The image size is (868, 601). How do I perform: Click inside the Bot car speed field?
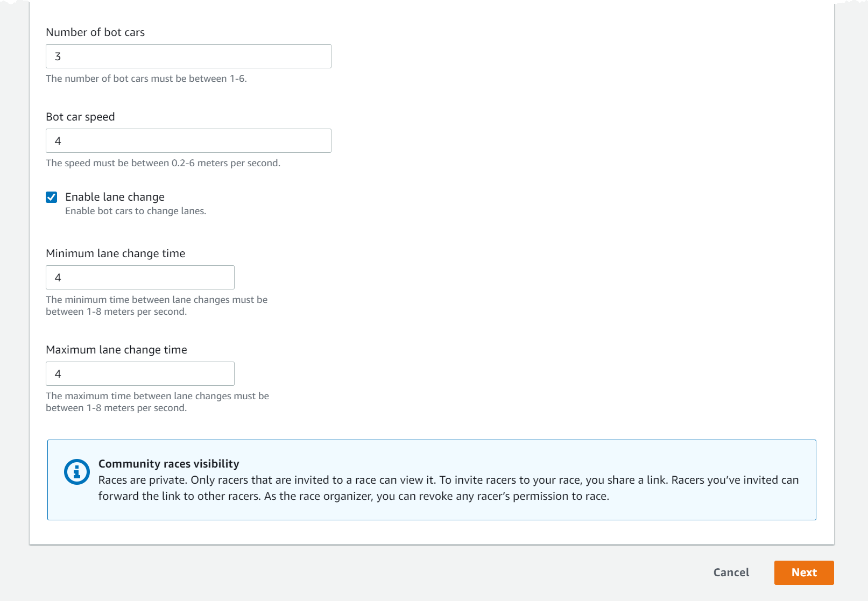tap(188, 140)
